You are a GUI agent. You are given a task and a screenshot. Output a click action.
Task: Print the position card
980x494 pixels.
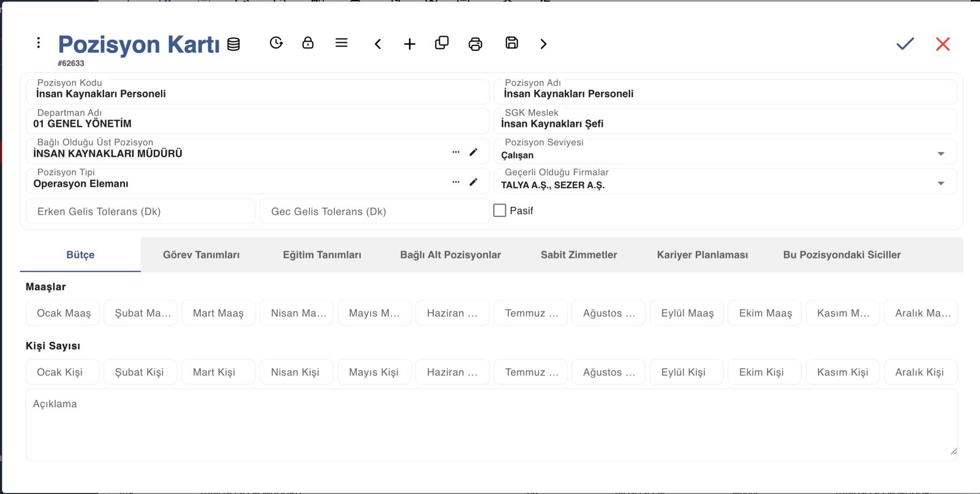coord(475,44)
